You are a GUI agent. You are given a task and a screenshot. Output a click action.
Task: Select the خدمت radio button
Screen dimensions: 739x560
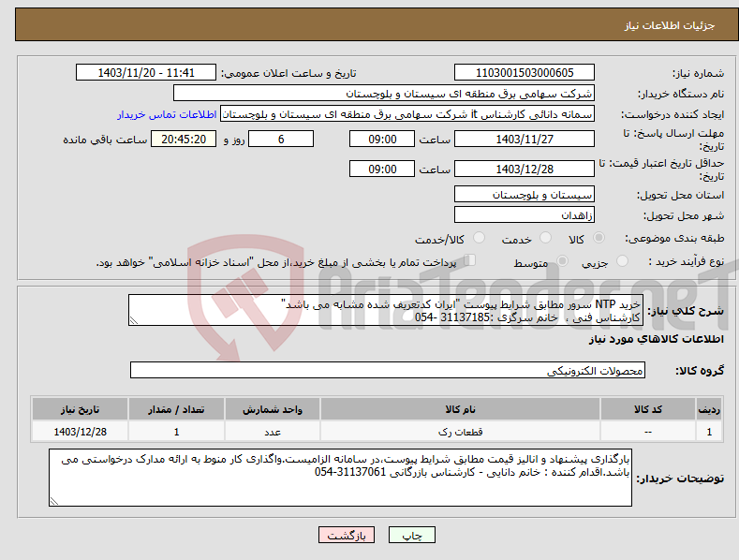pos(545,238)
